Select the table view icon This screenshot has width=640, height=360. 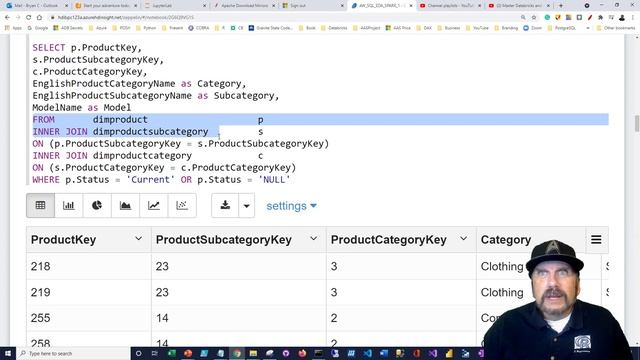click(x=40, y=205)
